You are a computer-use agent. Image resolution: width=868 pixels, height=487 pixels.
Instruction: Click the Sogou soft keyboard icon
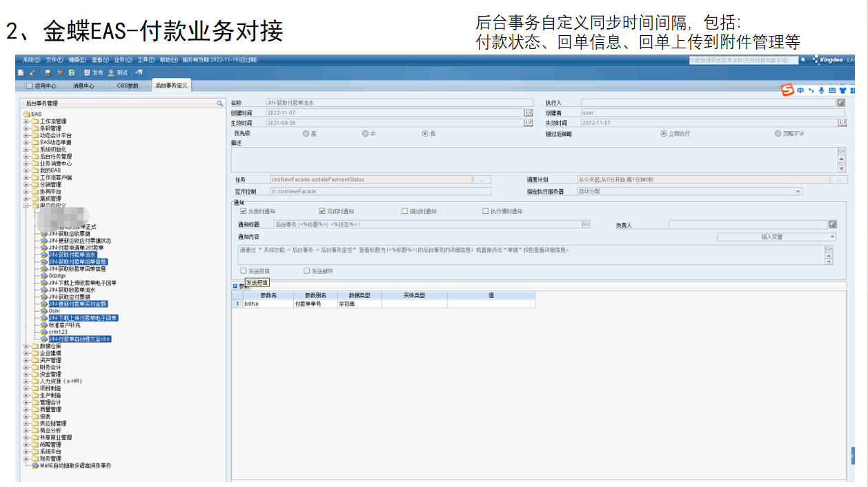point(832,90)
